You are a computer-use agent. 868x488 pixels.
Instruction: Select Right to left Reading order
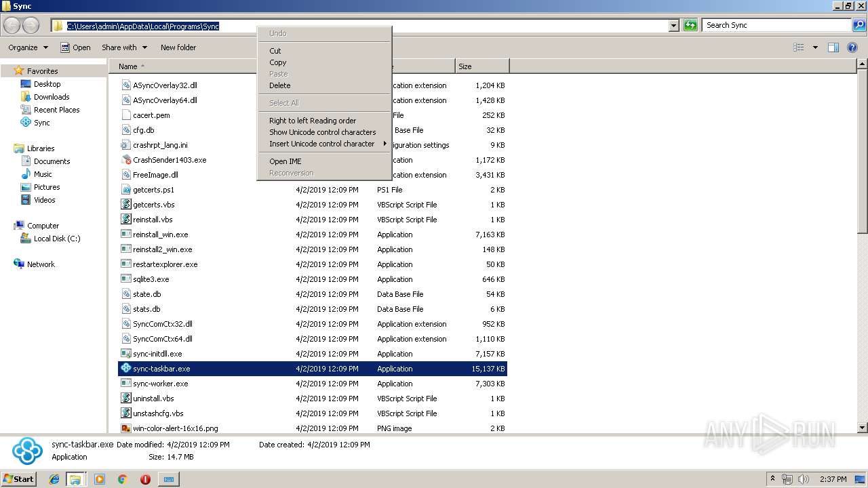click(x=324, y=121)
